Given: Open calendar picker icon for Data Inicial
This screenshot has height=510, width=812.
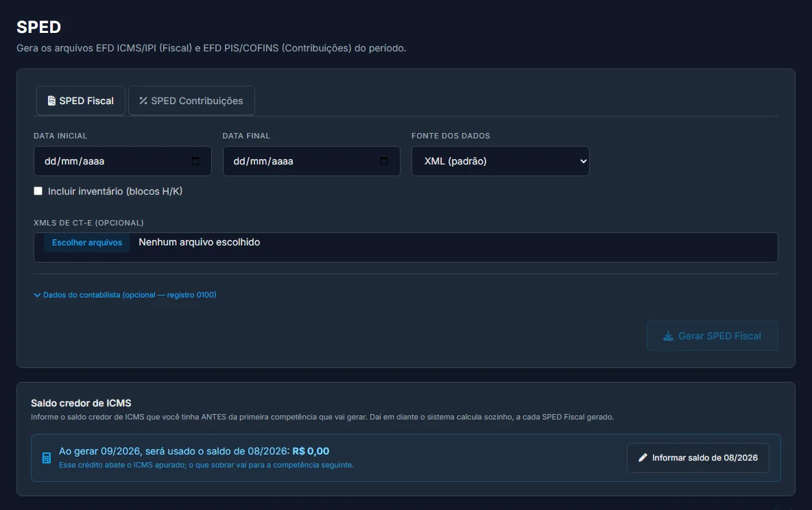Looking at the screenshot, I should 195,161.
